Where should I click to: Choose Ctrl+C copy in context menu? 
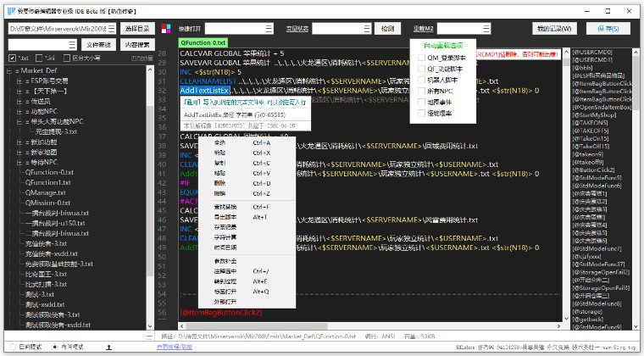[x=247, y=163]
